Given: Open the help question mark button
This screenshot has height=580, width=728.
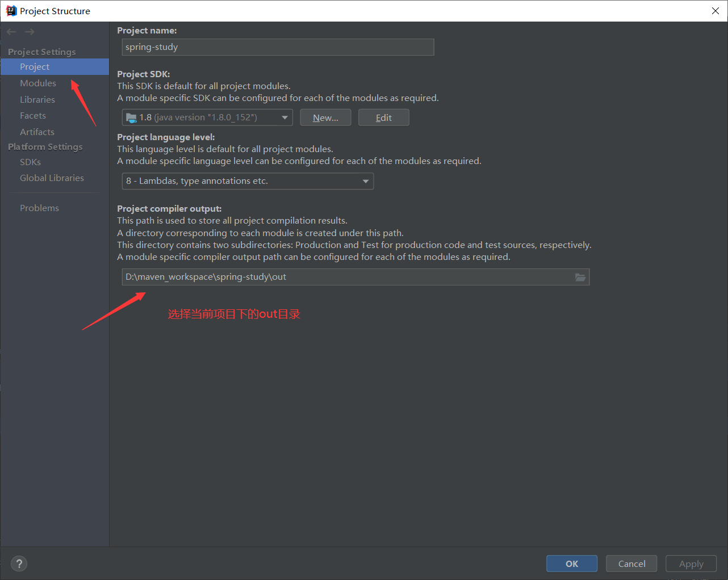Looking at the screenshot, I should pos(19,564).
